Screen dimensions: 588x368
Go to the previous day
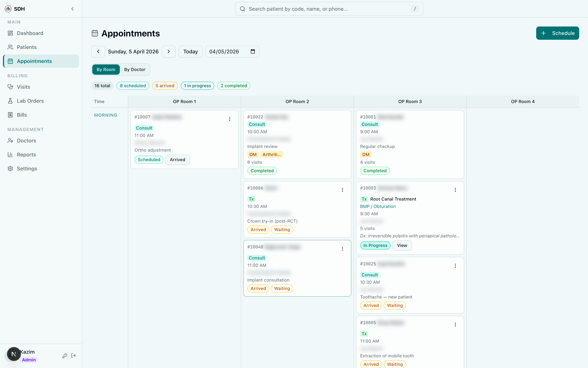point(98,52)
